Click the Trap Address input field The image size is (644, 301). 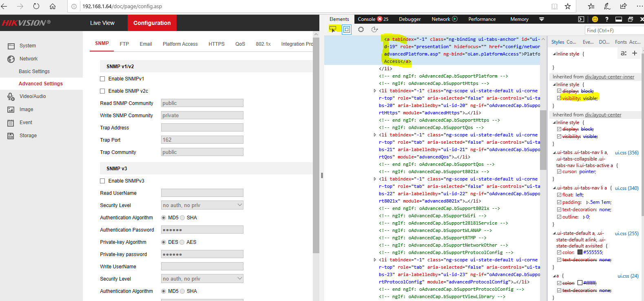tap(202, 127)
